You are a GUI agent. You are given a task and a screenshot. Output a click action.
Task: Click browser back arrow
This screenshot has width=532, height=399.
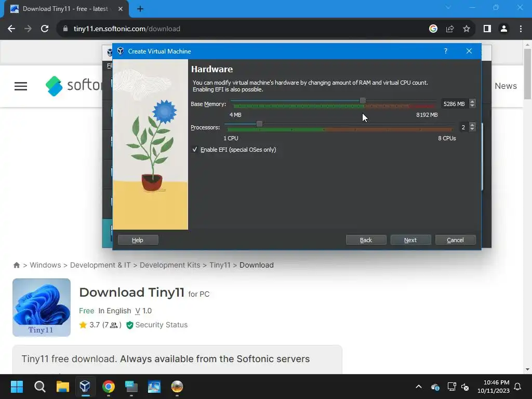pyautogui.click(x=11, y=29)
